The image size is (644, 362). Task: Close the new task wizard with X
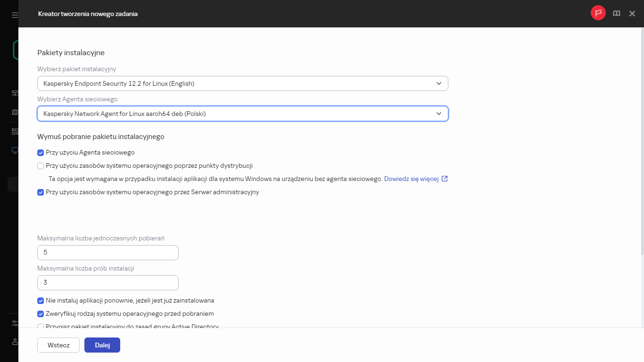point(632,14)
